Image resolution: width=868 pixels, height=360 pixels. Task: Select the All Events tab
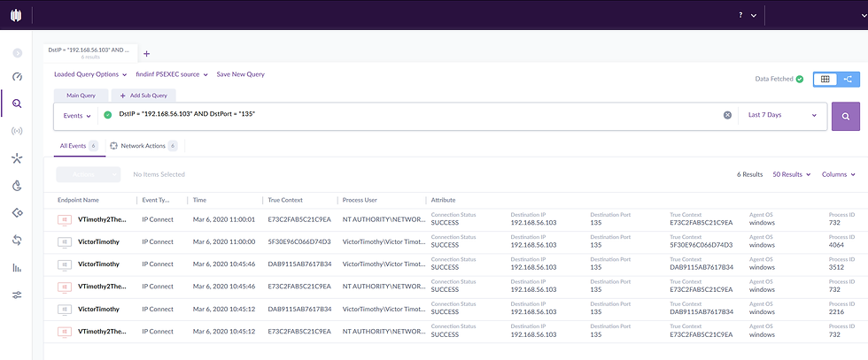[x=79, y=146]
